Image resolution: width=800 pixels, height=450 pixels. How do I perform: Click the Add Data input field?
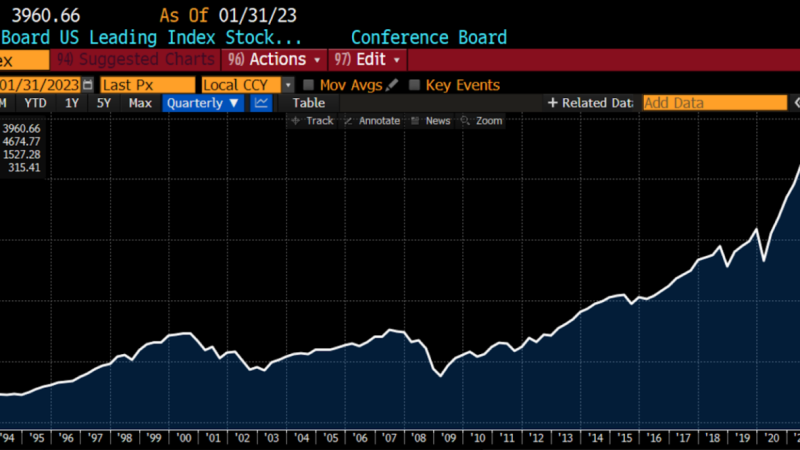pyautogui.click(x=714, y=103)
